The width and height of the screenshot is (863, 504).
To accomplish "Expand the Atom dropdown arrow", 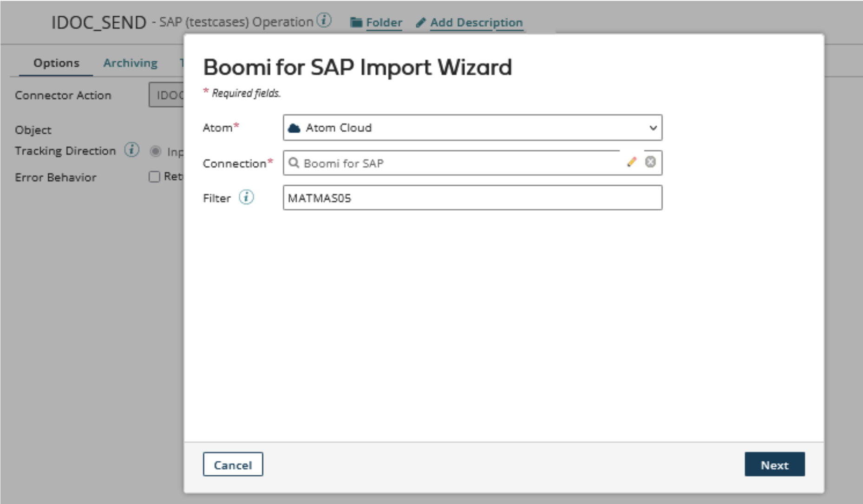I will 653,128.
